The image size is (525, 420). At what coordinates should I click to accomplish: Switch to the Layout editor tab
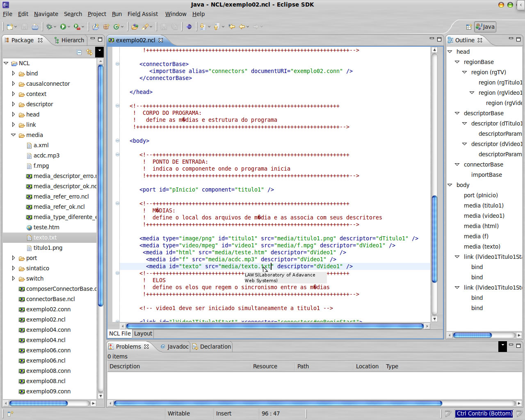[x=143, y=333]
